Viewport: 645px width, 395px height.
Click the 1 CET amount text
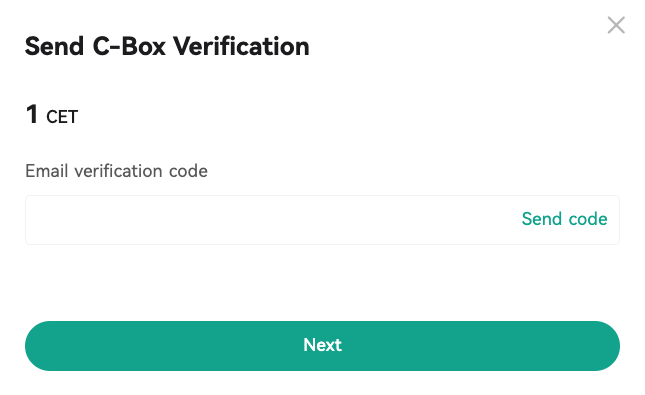tap(52, 115)
